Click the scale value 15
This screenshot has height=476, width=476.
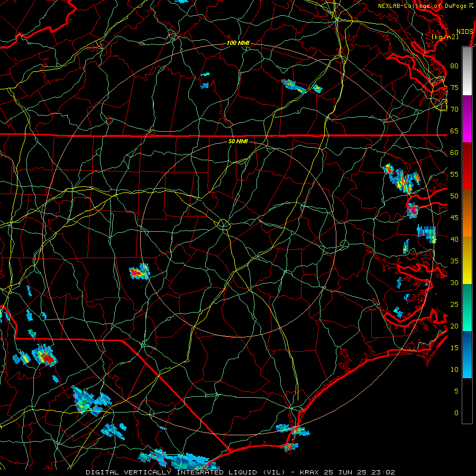click(454, 348)
